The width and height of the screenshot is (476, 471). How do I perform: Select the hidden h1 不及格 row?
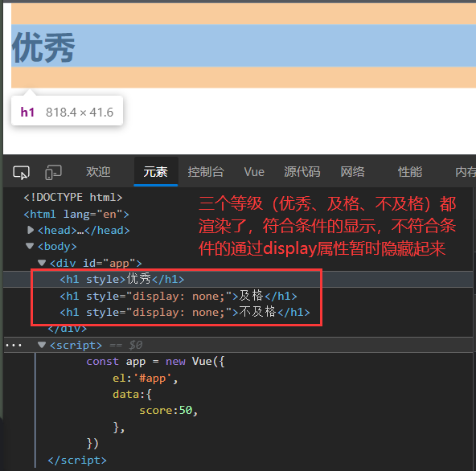point(185,312)
